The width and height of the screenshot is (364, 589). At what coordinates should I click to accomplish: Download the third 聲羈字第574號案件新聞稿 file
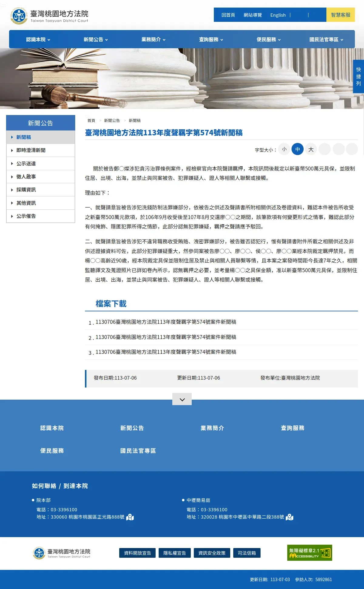point(166,352)
